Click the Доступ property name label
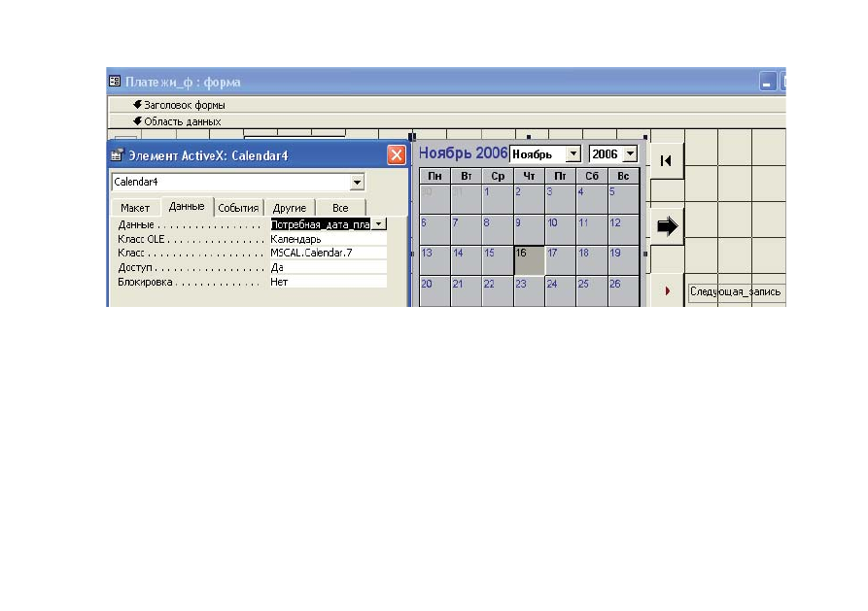The image size is (868, 611). 134,267
